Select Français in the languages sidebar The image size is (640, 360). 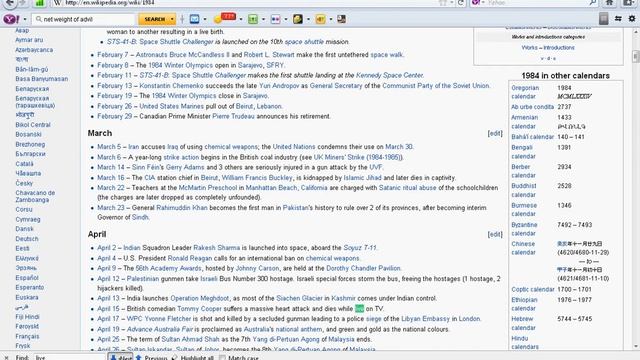click(x=27, y=336)
